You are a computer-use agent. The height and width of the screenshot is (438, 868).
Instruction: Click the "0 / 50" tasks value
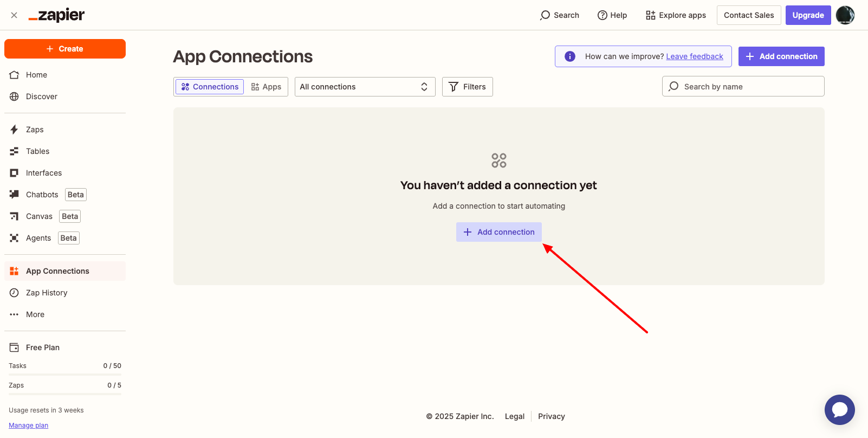(x=112, y=366)
